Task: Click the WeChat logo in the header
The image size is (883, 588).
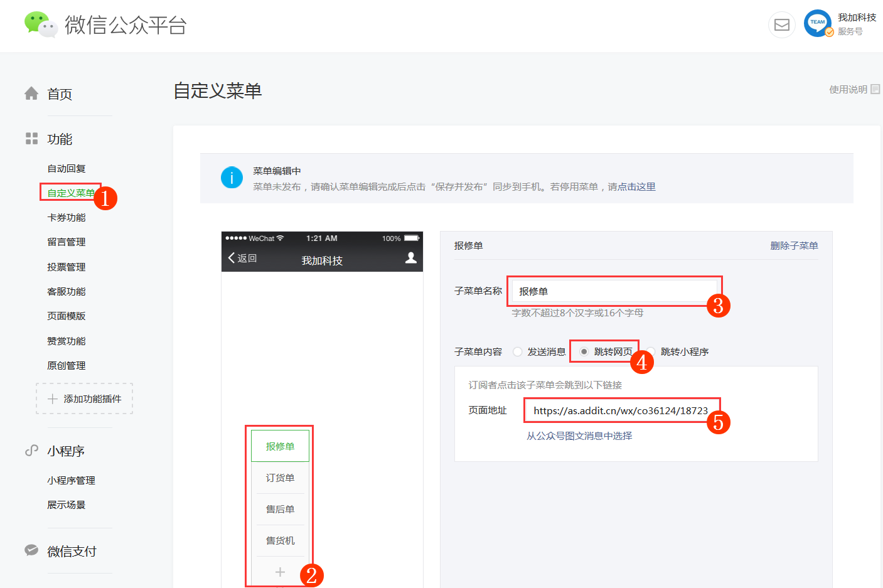Action: 41,24
